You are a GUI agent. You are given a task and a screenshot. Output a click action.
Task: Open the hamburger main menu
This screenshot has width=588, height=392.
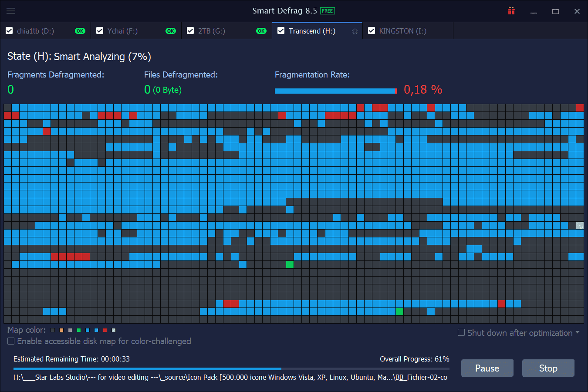[x=11, y=11]
